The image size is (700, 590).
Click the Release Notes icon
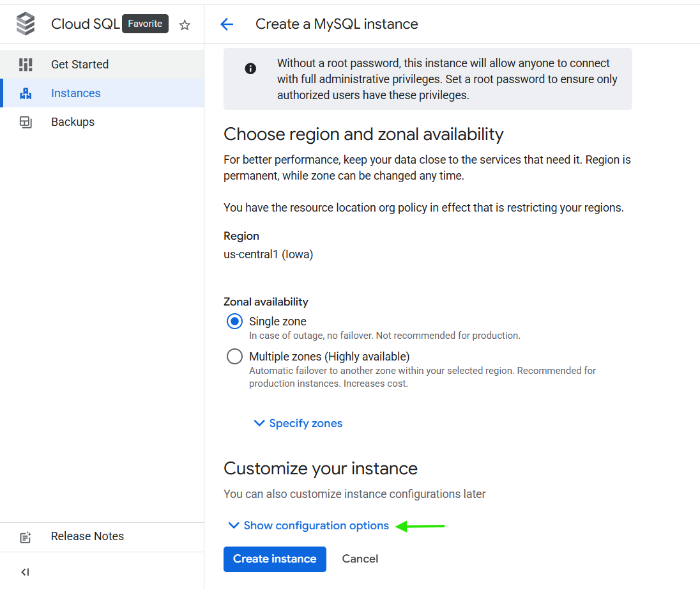coord(26,537)
